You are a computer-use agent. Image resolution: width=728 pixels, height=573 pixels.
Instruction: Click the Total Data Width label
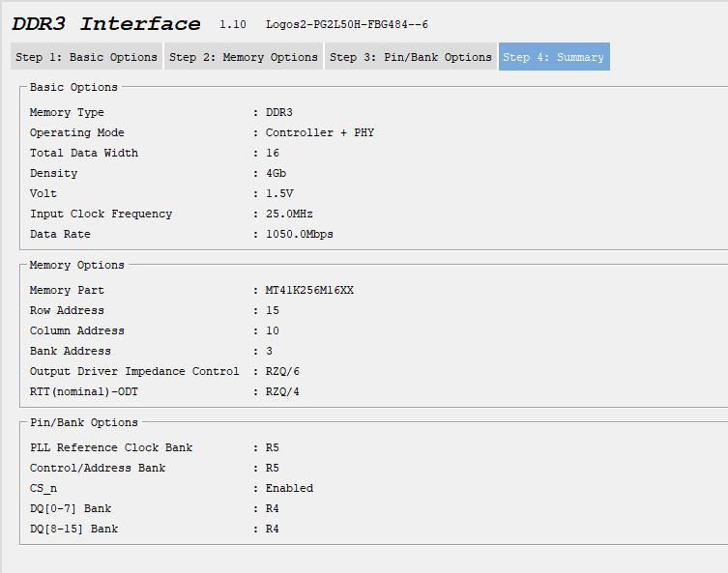[x=84, y=153]
